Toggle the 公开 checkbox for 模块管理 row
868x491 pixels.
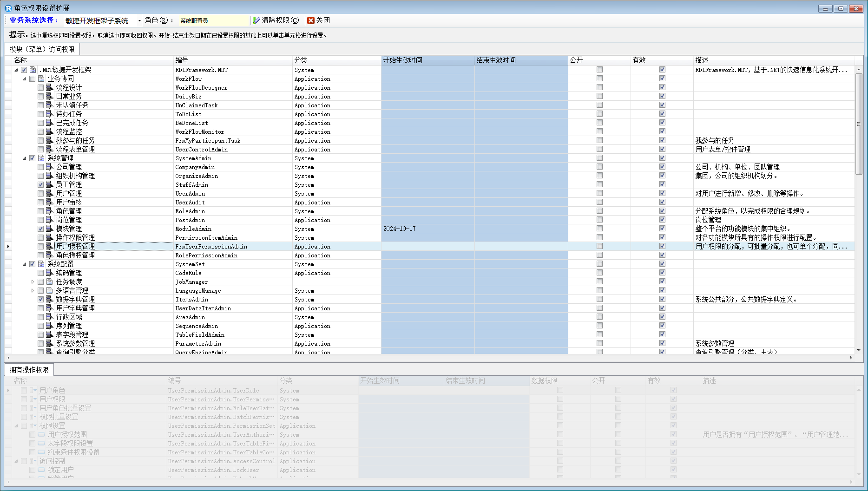[599, 229]
